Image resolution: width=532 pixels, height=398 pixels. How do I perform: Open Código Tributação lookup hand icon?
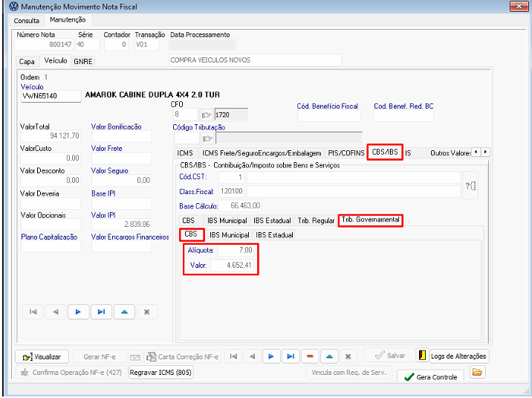tap(208, 138)
